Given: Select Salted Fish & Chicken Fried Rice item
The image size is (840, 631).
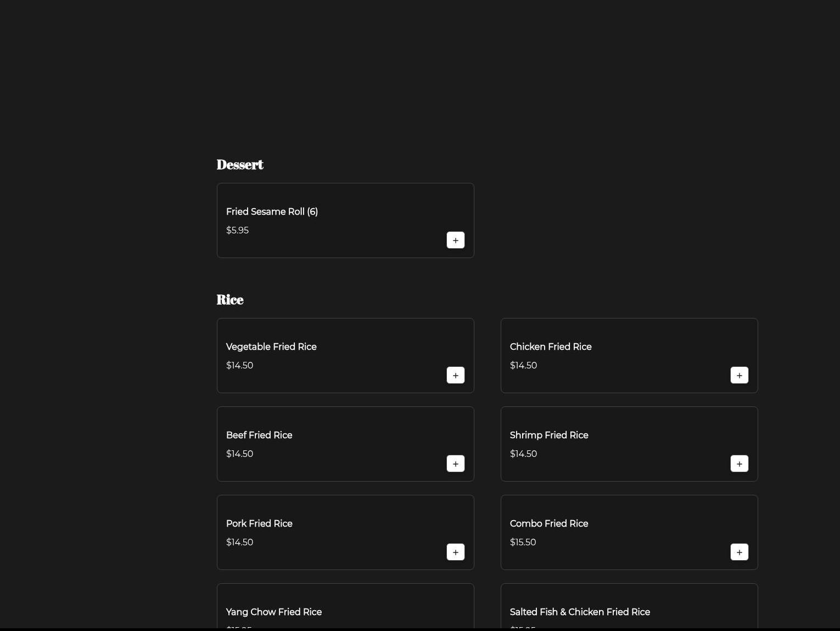Looking at the screenshot, I should [x=580, y=612].
